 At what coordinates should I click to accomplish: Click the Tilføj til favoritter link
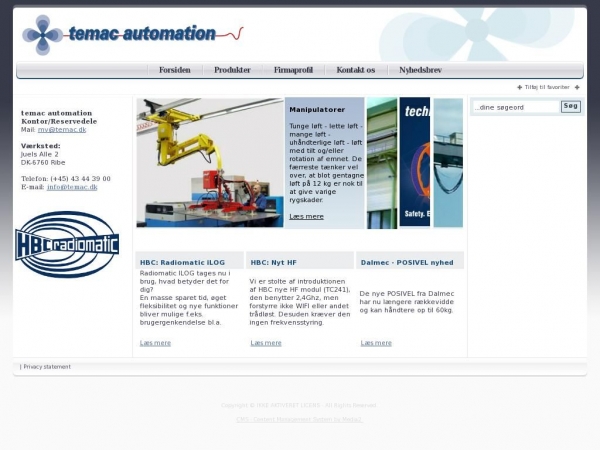click(x=547, y=87)
